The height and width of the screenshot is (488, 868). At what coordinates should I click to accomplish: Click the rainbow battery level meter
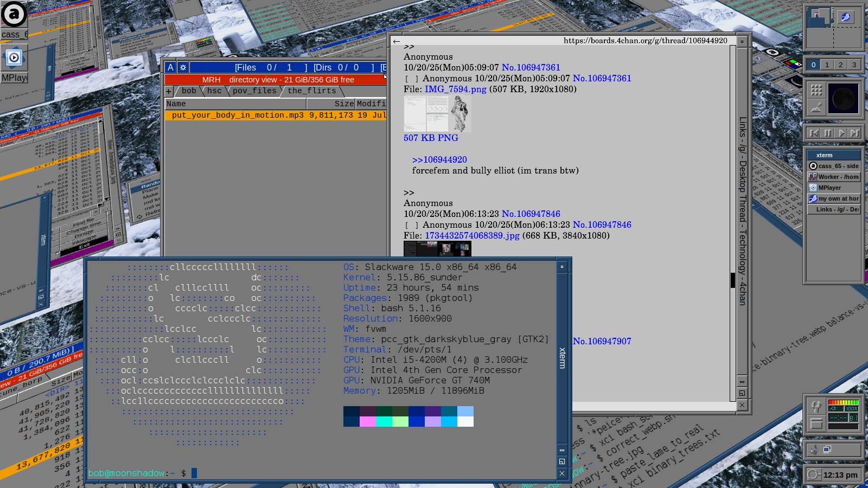(x=844, y=402)
